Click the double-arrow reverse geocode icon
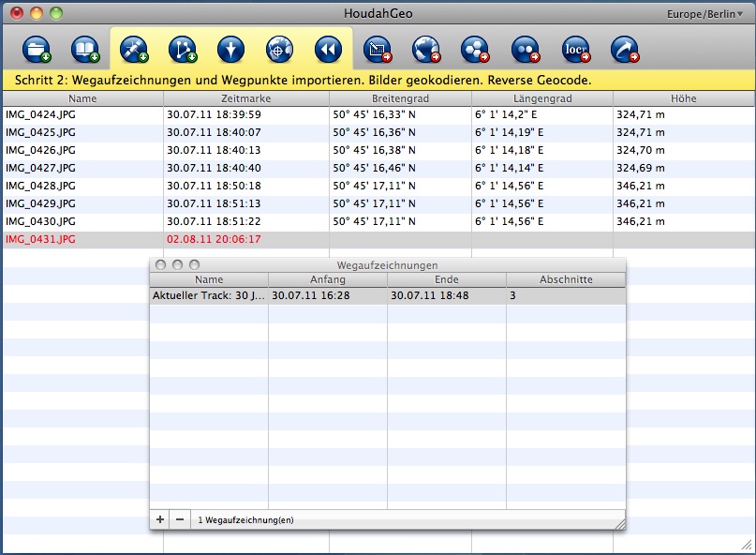Viewport: 756px width, 555px height. point(328,50)
